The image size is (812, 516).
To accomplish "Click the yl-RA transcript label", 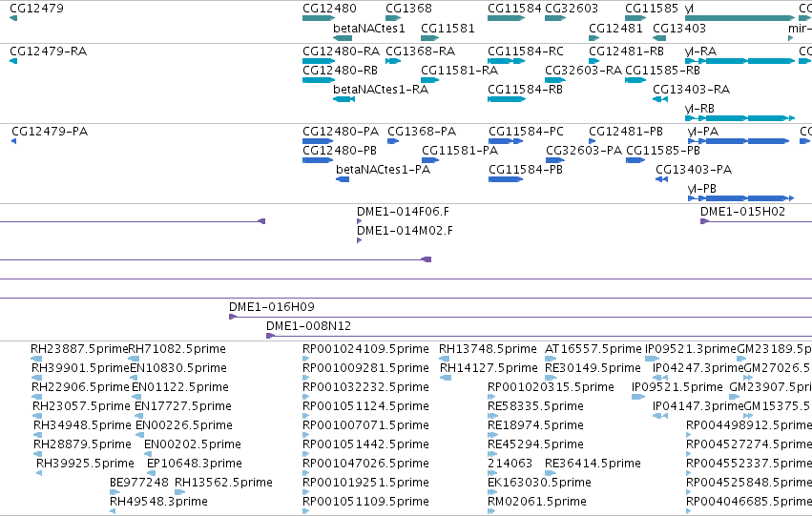I will tap(700, 52).
